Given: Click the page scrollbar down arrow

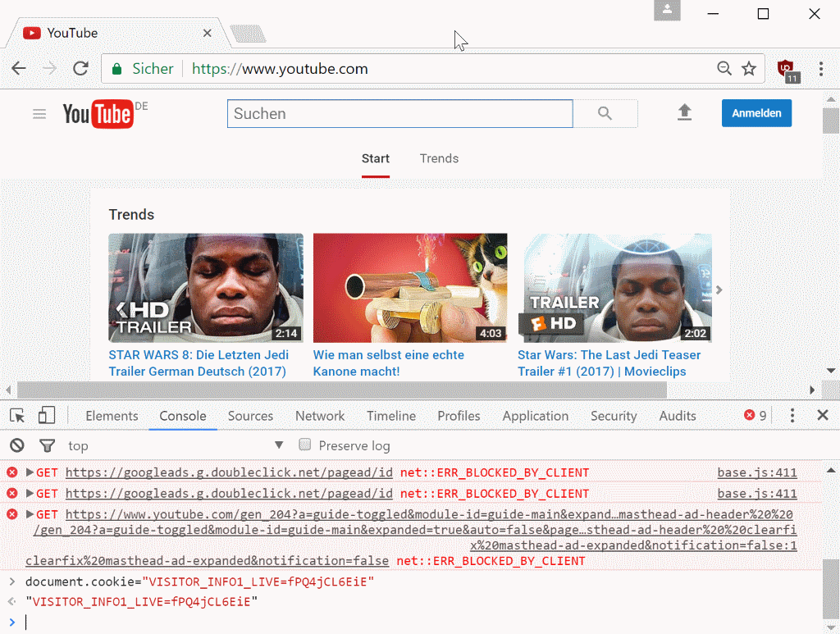Looking at the screenshot, I should 831,371.
